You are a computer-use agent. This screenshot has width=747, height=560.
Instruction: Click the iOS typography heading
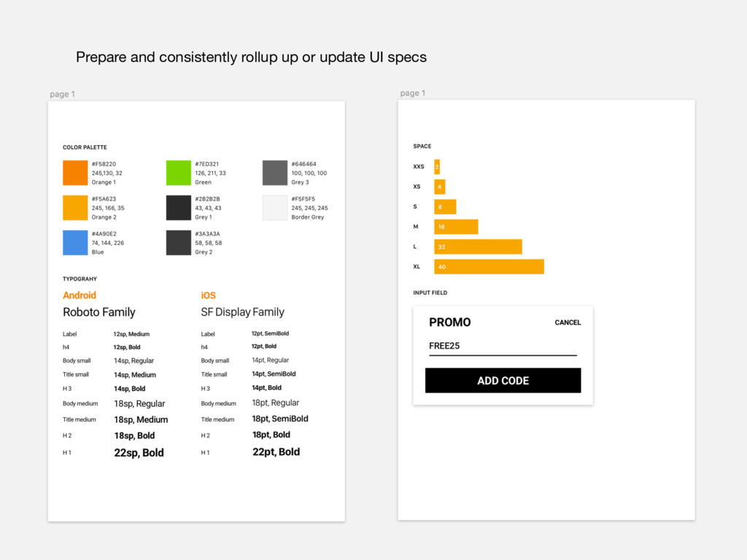[x=208, y=295]
